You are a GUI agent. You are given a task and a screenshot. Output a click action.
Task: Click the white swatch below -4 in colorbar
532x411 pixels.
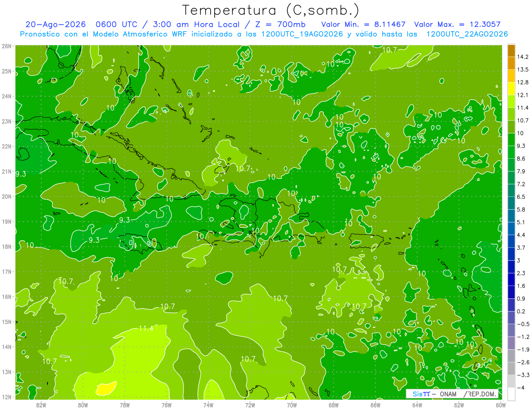[x=511, y=393]
